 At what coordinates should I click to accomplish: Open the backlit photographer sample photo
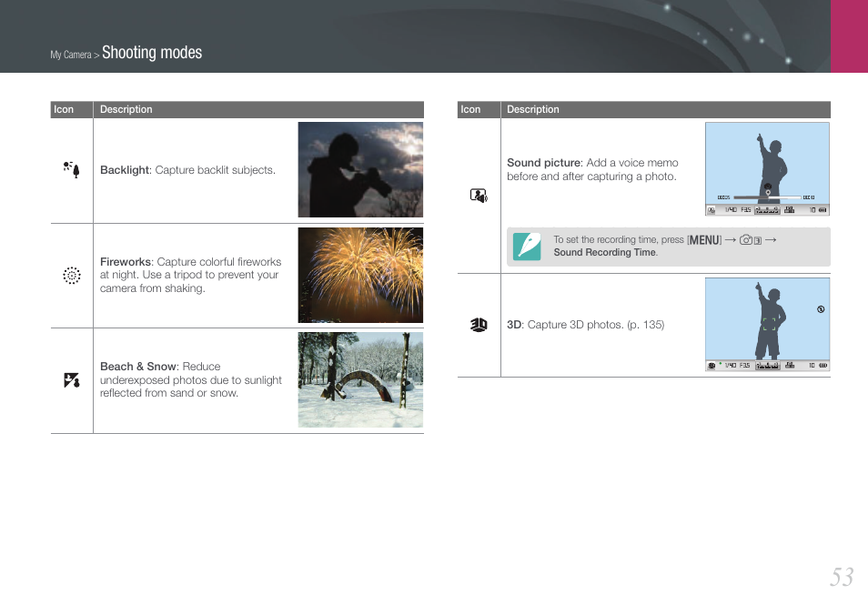click(x=360, y=170)
